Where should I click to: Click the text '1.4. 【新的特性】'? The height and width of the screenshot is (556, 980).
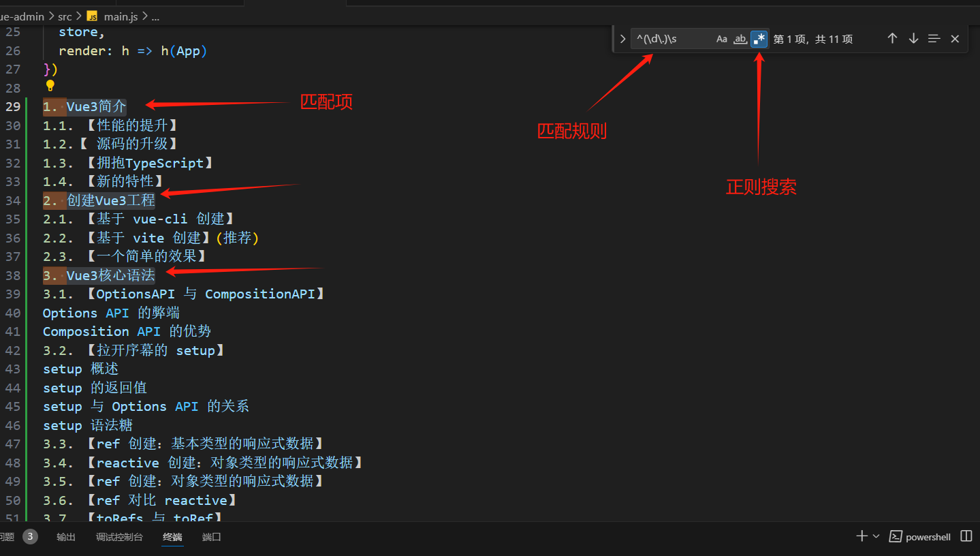(103, 181)
